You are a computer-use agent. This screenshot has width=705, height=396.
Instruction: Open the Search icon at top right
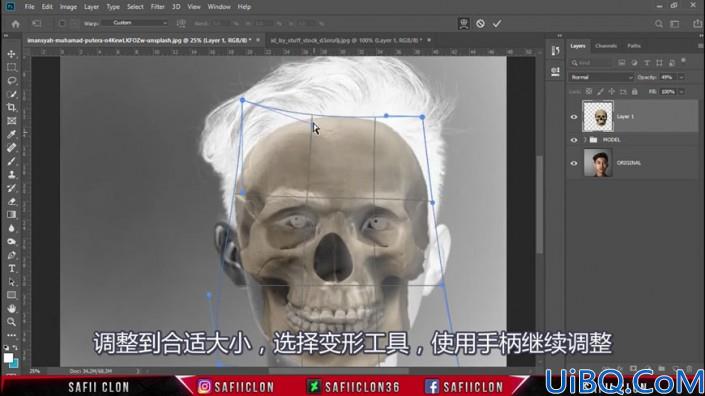click(x=659, y=24)
